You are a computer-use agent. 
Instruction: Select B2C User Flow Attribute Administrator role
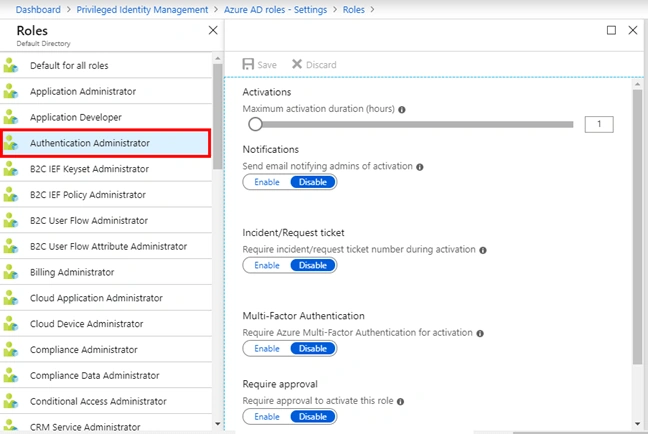tap(106, 246)
